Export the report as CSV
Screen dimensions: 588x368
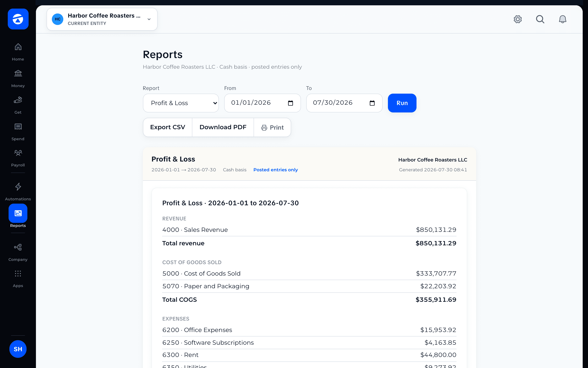coord(168,127)
